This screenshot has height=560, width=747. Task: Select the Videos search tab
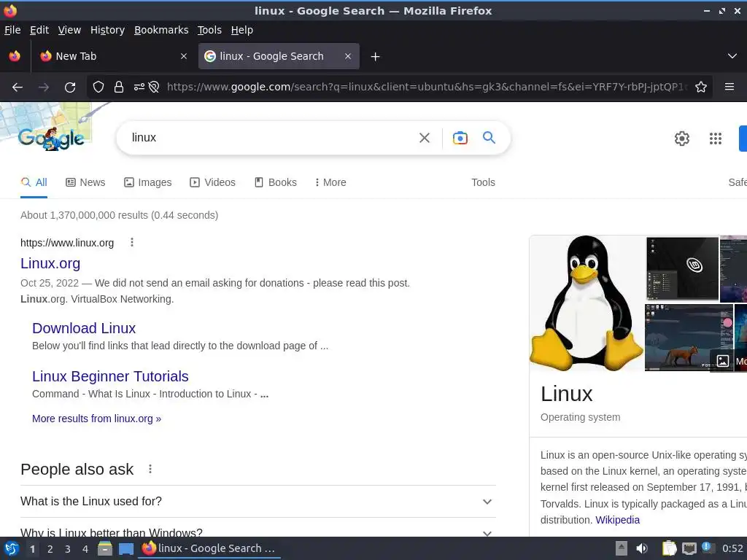212,182
